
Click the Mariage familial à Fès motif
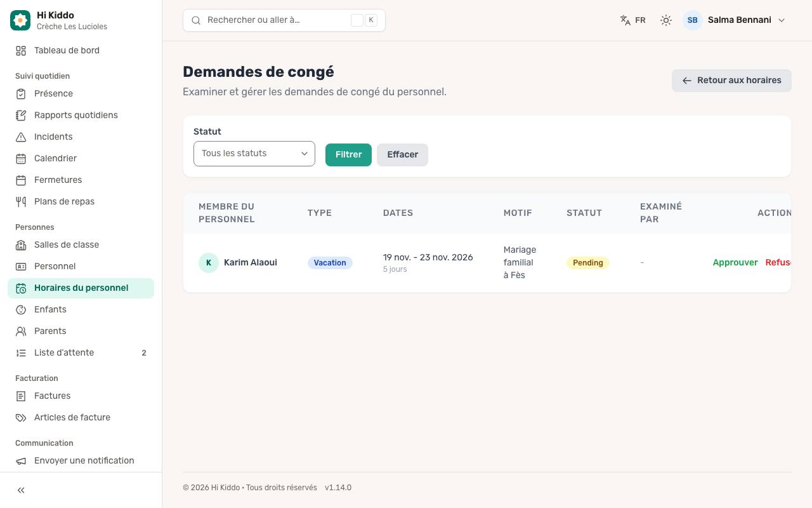coord(520,263)
